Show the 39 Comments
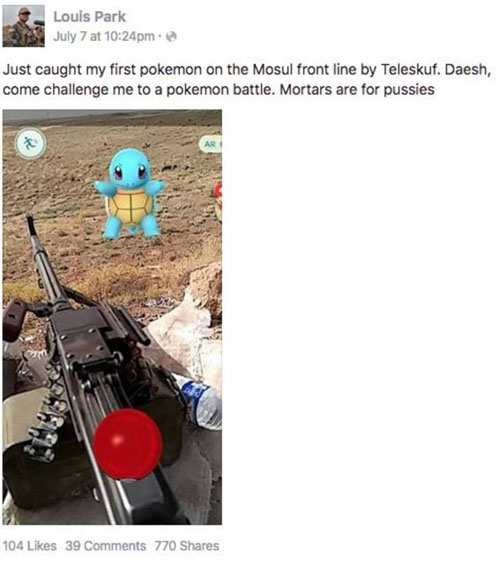The width and height of the screenshot is (500, 568). tap(105, 546)
